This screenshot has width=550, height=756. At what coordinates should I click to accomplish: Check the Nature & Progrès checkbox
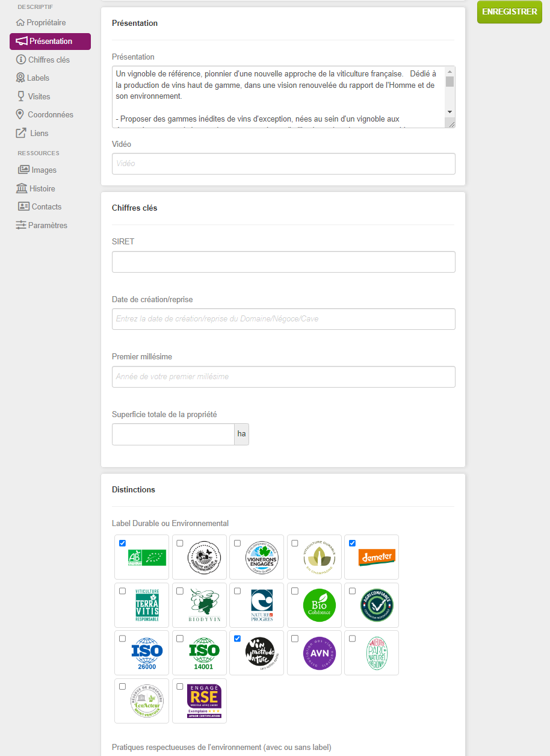238,591
